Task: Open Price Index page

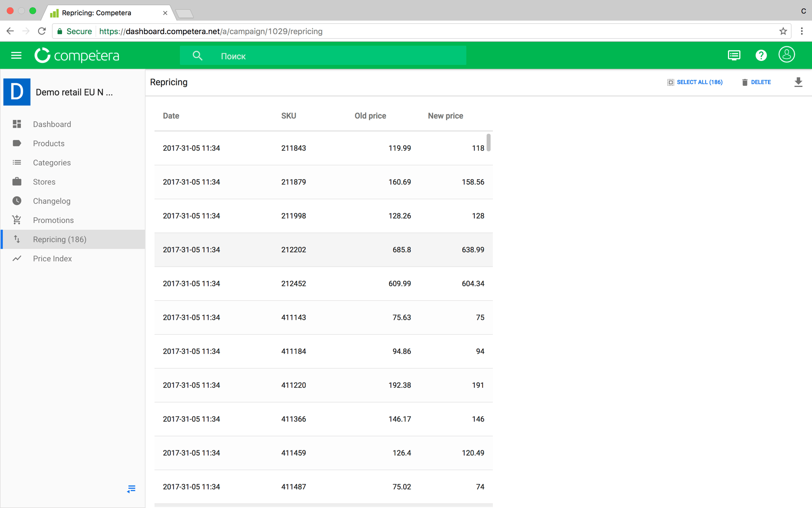Action: pos(52,258)
